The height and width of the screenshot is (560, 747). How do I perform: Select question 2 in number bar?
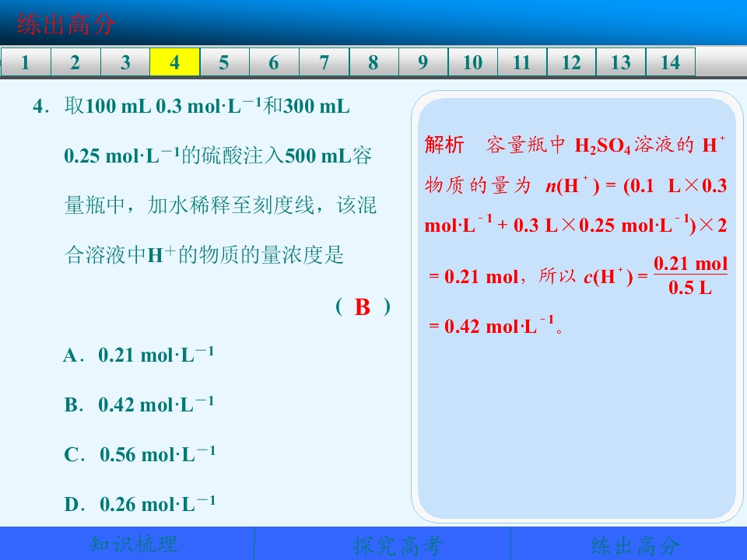coord(75,62)
